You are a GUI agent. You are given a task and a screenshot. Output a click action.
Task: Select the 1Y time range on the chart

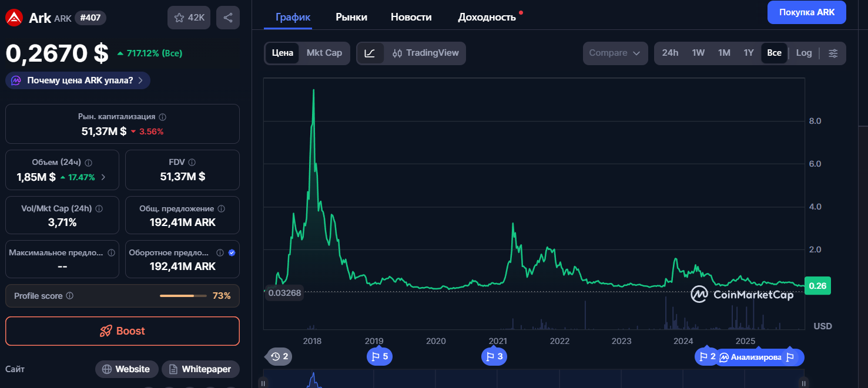coord(749,53)
